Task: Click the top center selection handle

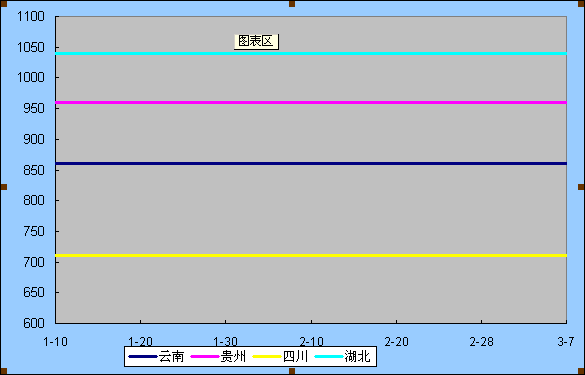Action: click(292, 4)
